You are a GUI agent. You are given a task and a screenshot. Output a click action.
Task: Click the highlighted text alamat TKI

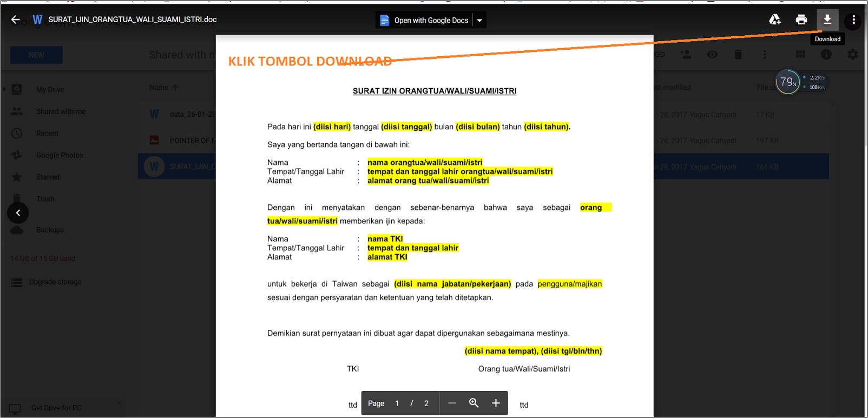tap(387, 257)
